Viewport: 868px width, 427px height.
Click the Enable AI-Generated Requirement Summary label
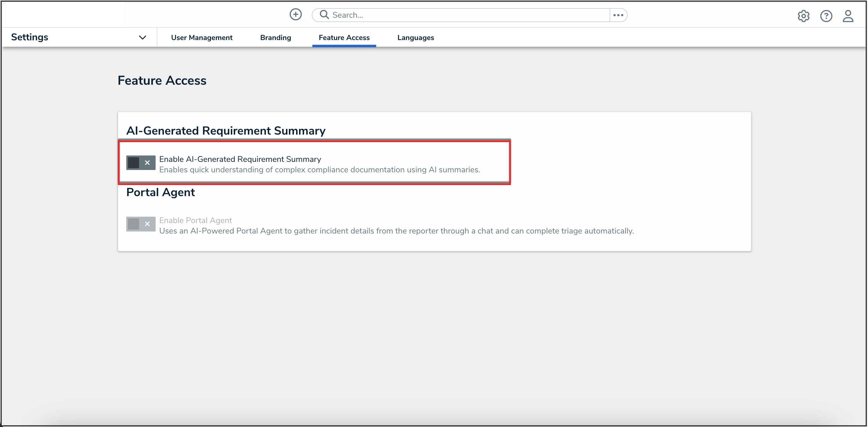click(x=240, y=159)
